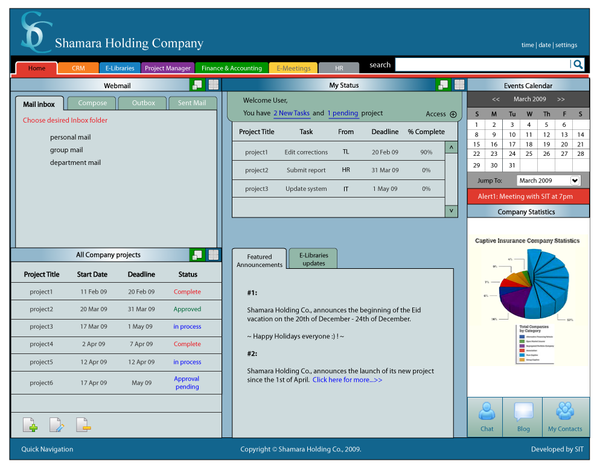Viewport: 600px width, 470px height.
Task: Switch to the Compose tab
Action: click(x=92, y=102)
